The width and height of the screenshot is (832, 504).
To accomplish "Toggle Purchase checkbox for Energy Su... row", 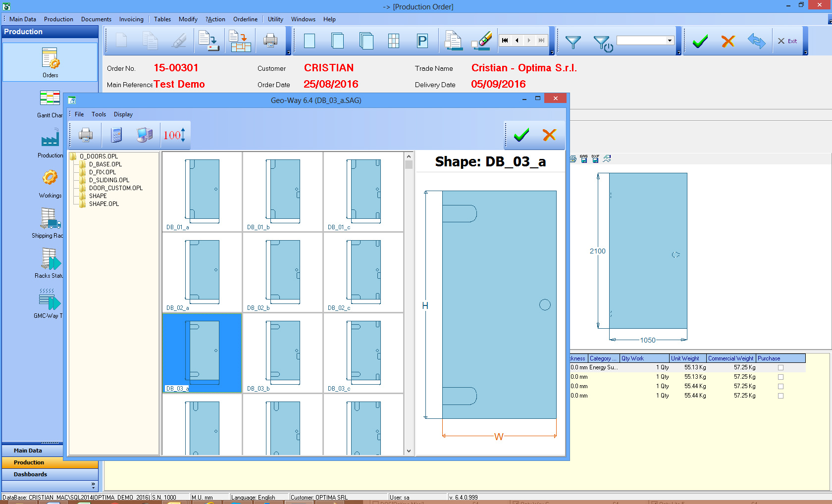I will tap(780, 367).
